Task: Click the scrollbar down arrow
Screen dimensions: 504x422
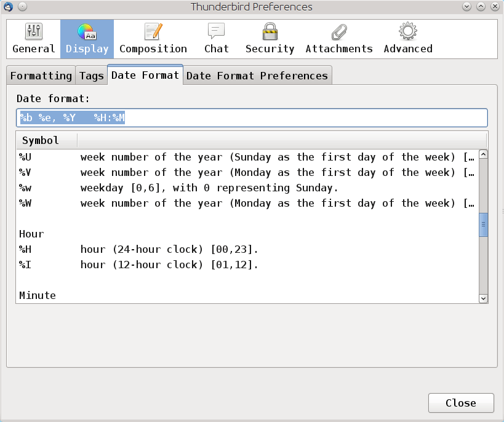Action: click(x=483, y=298)
